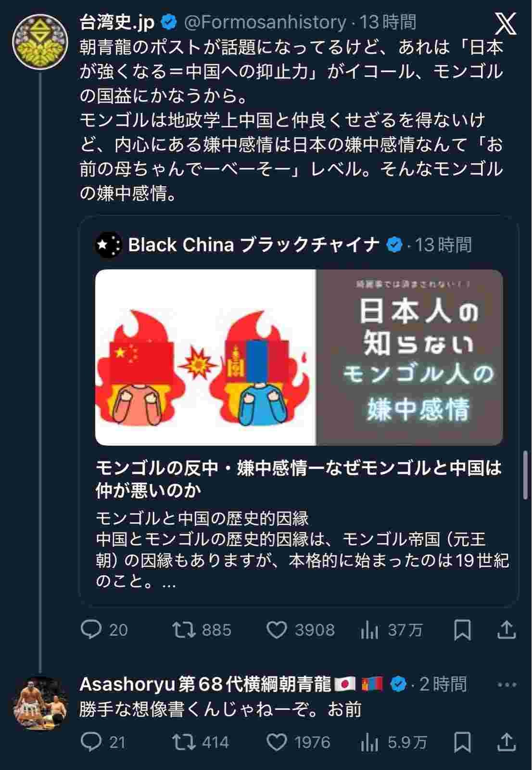The height and width of the screenshot is (770, 532).
Task: Visit the @Formosanhistory handle link
Action: [265, 22]
